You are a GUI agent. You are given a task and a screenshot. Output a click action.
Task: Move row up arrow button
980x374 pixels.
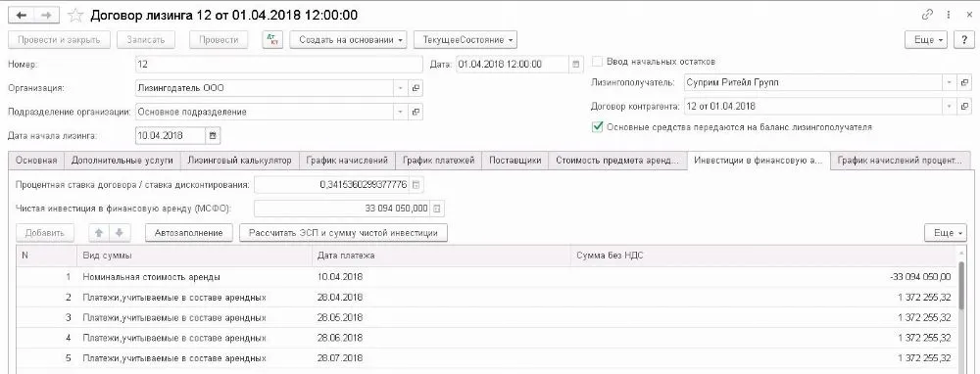coord(98,232)
